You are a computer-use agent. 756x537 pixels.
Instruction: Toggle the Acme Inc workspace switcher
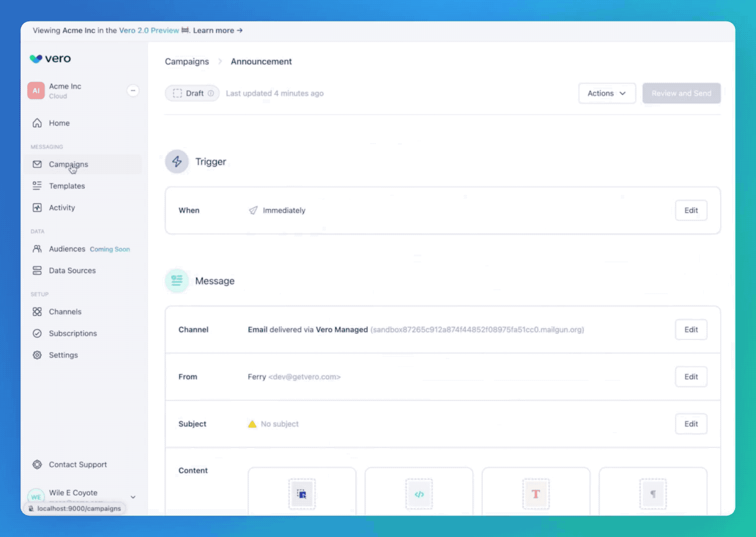coord(133,90)
